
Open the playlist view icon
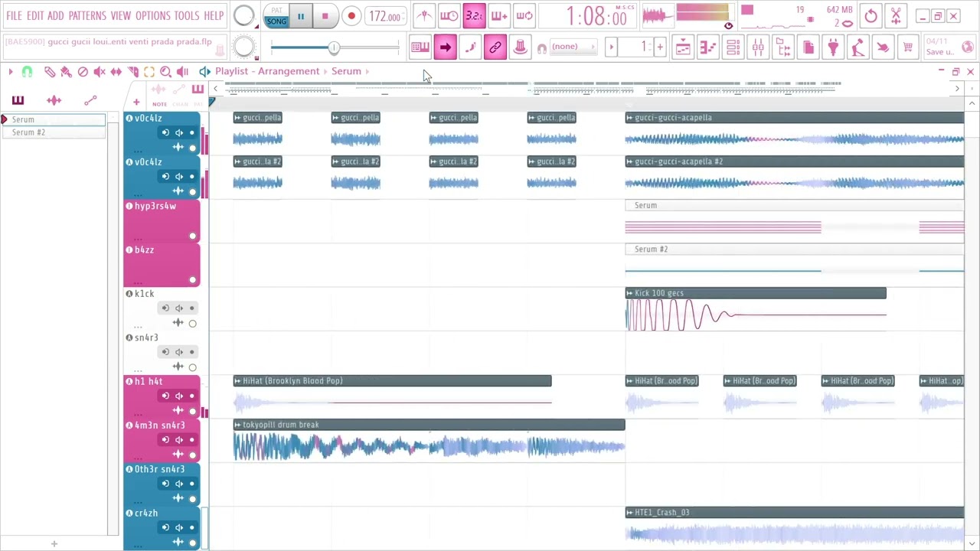pyautogui.click(x=683, y=47)
